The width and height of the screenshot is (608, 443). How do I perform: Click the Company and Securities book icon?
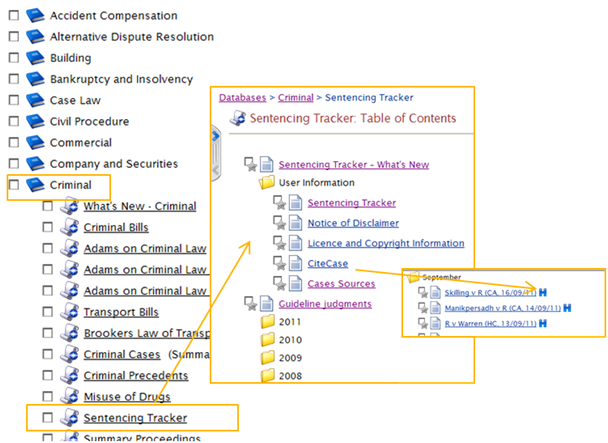click(35, 163)
